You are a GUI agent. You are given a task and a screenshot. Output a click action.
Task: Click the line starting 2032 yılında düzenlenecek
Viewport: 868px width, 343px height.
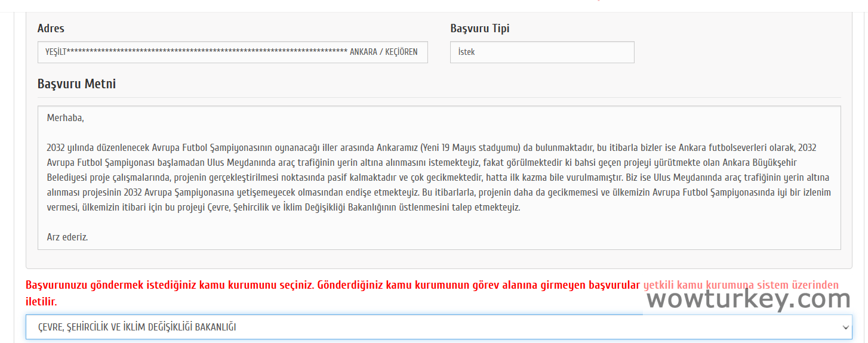[239, 147]
